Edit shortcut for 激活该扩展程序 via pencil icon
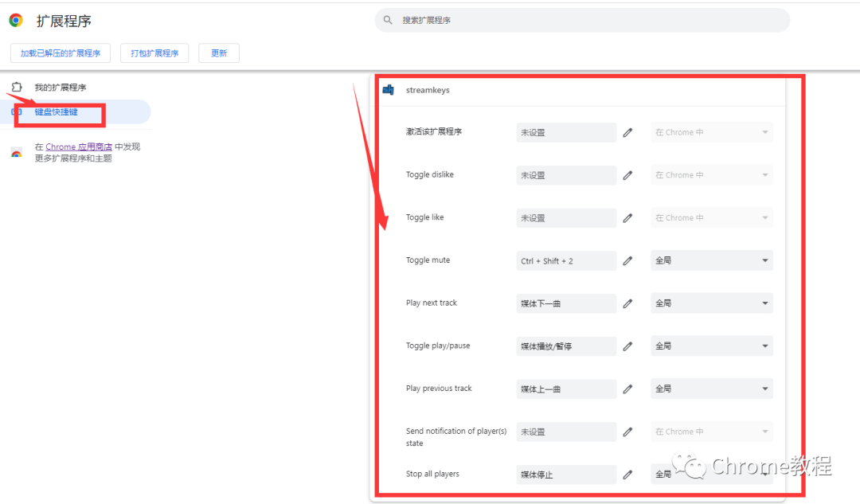The width and height of the screenshot is (860, 504). pos(627,132)
